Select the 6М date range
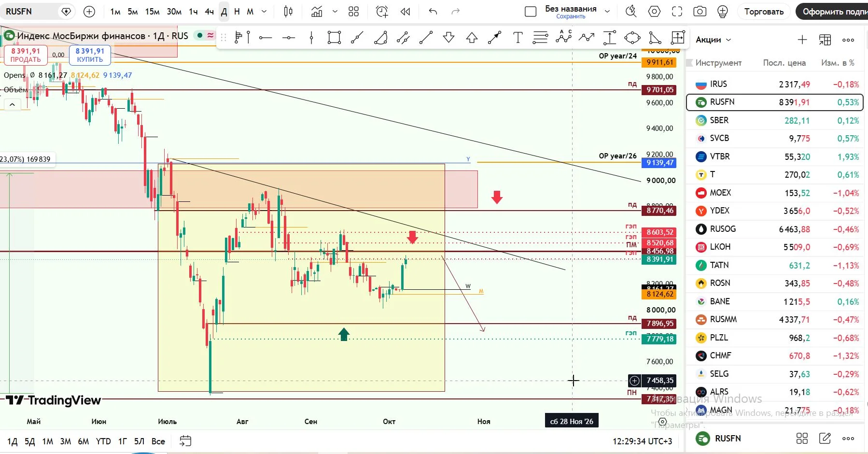868x454 pixels. [83, 441]
